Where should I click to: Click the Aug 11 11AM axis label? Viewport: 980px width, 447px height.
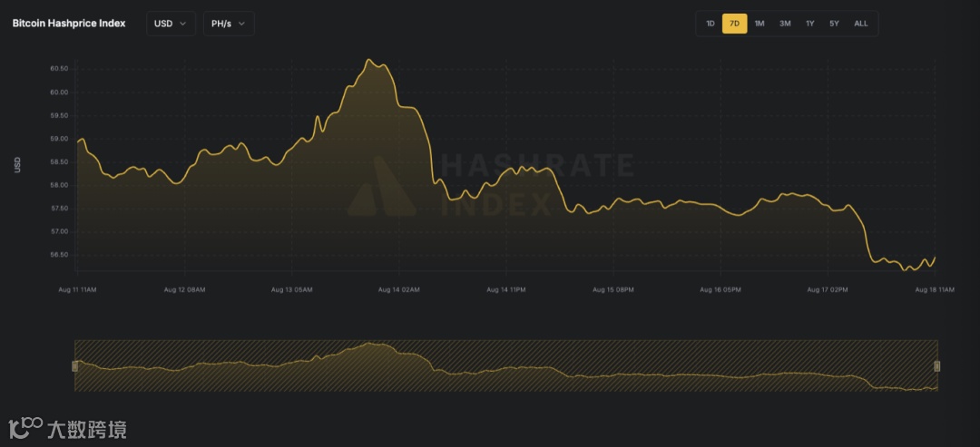click(77, 289)
